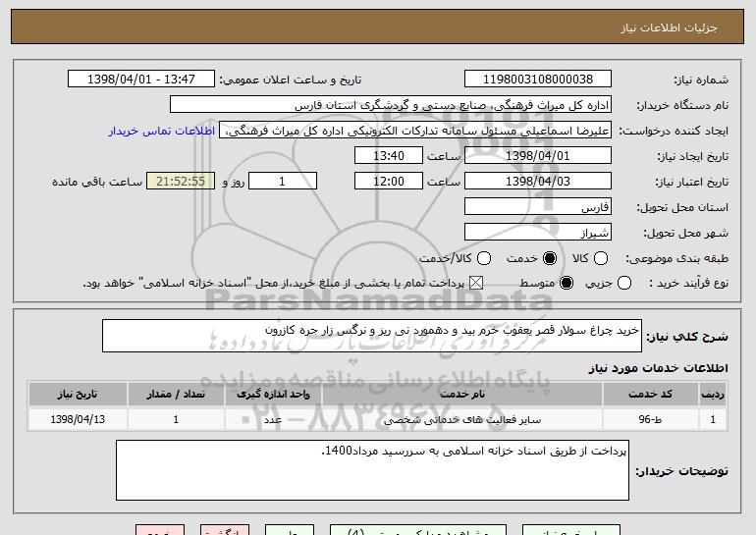The height and width of the screenshot is (535, 756).
Task: Click the public announcement date field 13:47
Action: point(141,80)
